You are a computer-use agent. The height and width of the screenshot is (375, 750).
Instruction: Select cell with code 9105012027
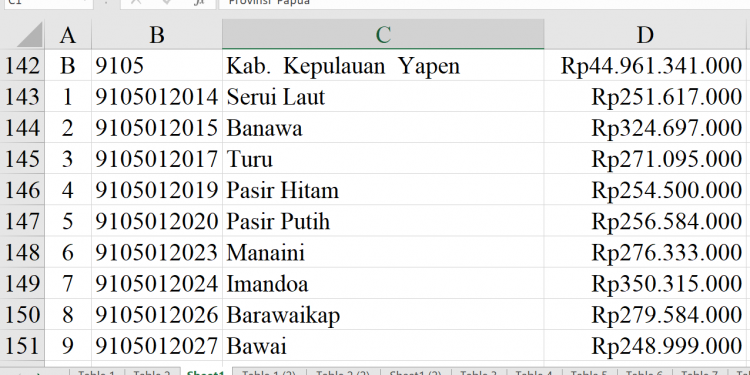157,345
